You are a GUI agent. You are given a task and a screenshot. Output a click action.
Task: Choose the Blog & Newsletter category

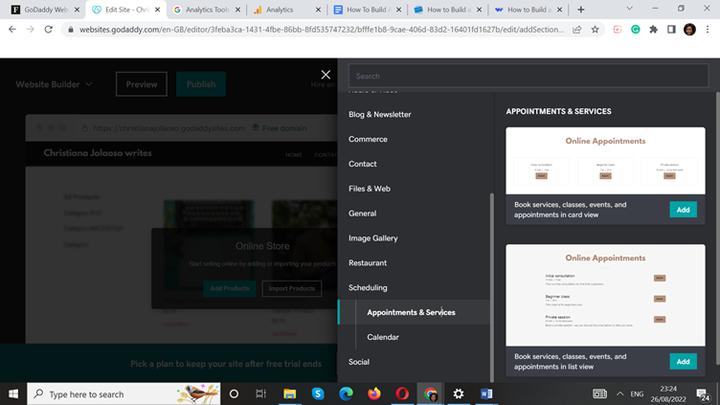point(380,114)
